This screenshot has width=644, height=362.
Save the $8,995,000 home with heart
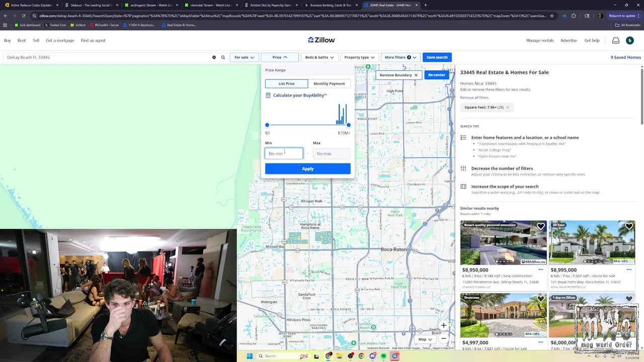click(629, 227)
